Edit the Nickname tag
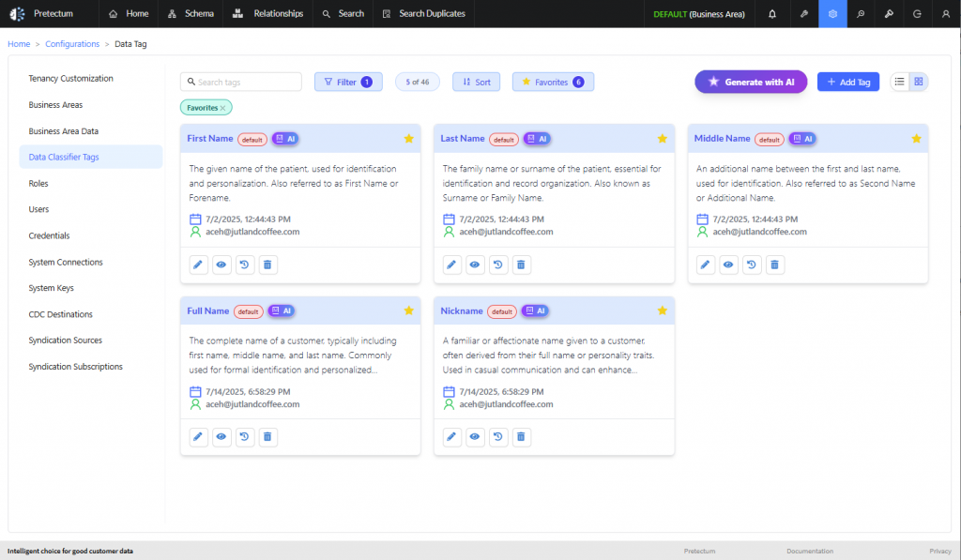The height and width of the screenshot is (560, 961). pyautogui.click(x=451, y=437)
